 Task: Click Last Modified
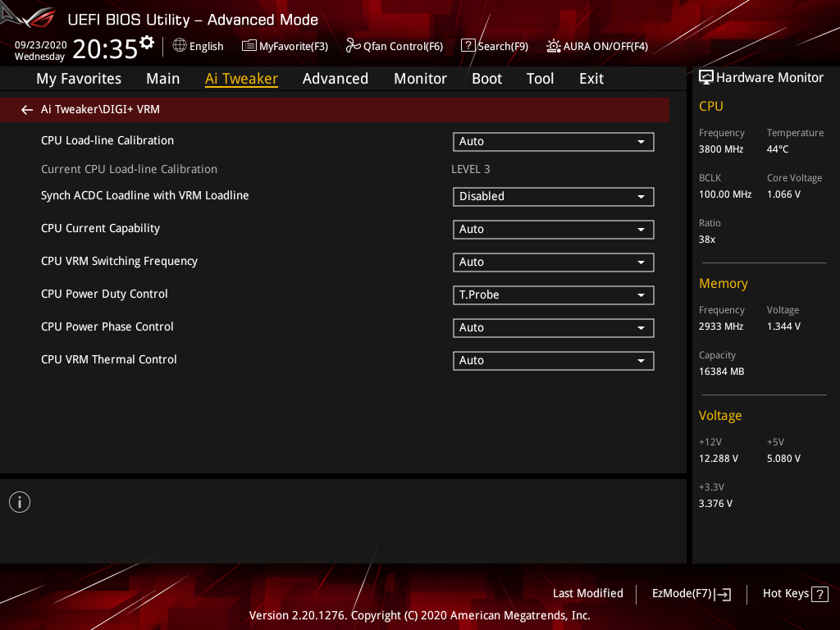pyautogui.click(x=587, y=594)
